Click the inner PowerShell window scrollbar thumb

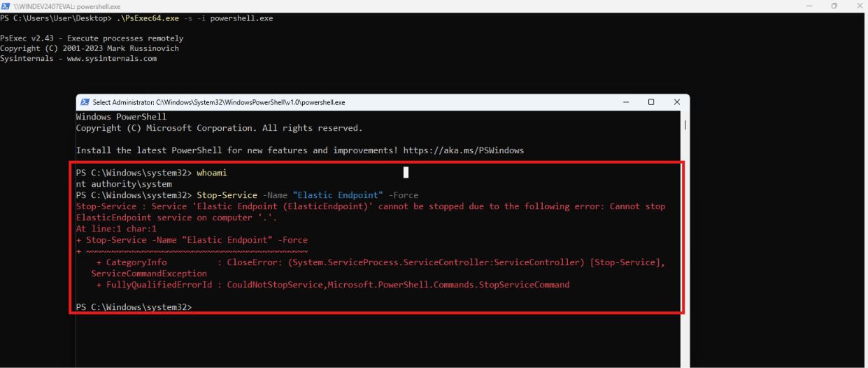(685, 125)
